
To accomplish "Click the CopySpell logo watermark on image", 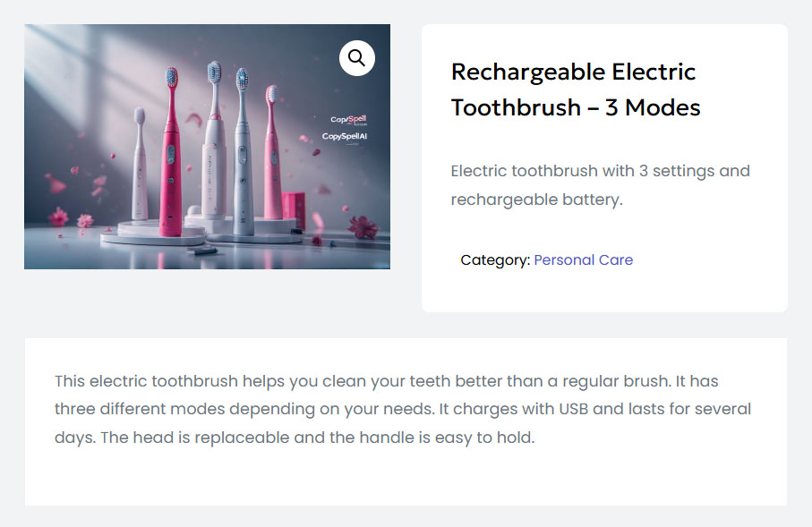I will click(x=348, y=120).
